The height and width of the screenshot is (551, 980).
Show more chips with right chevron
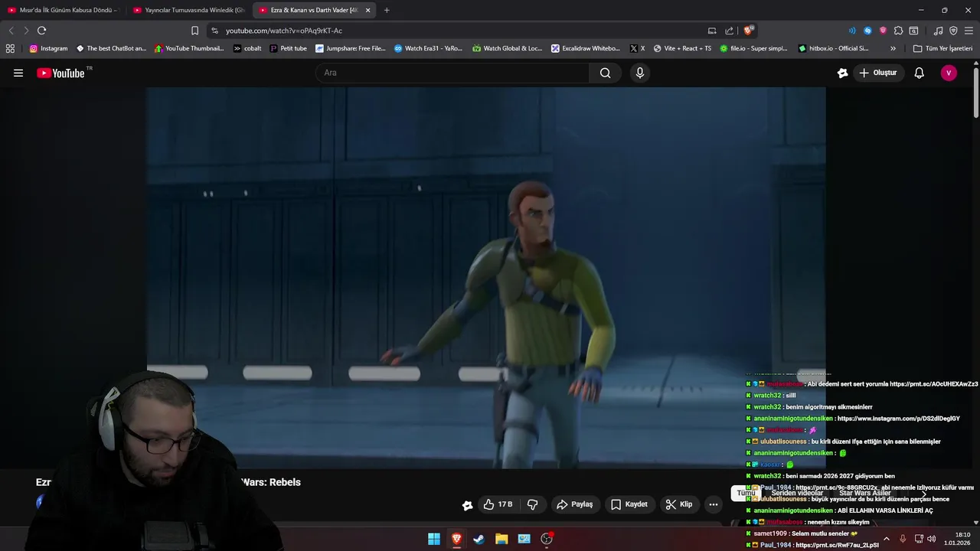click(923, 494)
